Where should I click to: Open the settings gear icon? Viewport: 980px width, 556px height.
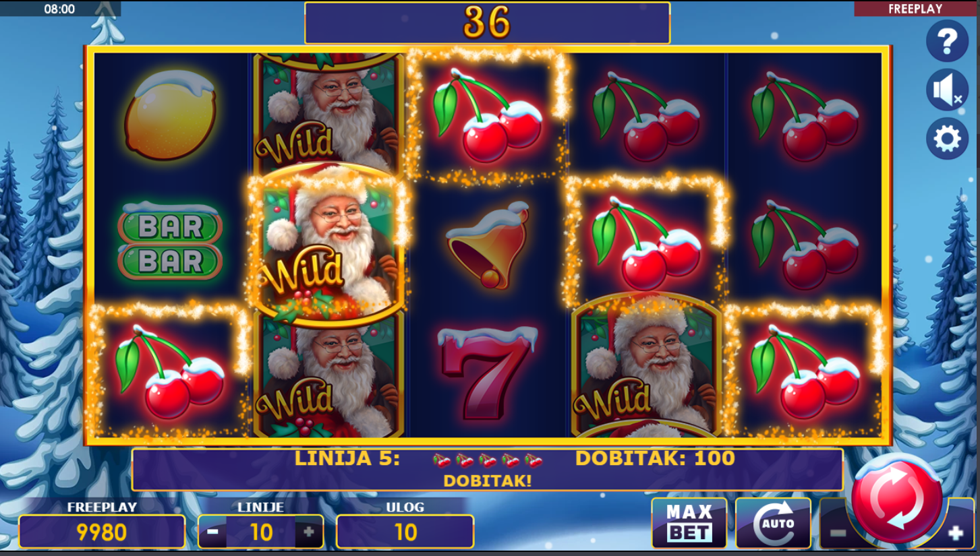click(947, 139)
